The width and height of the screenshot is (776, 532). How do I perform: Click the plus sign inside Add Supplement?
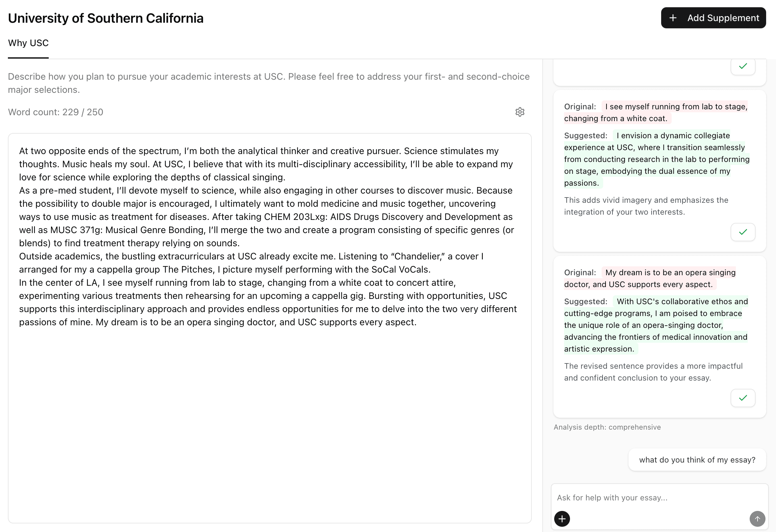click(x=673, y=18)
